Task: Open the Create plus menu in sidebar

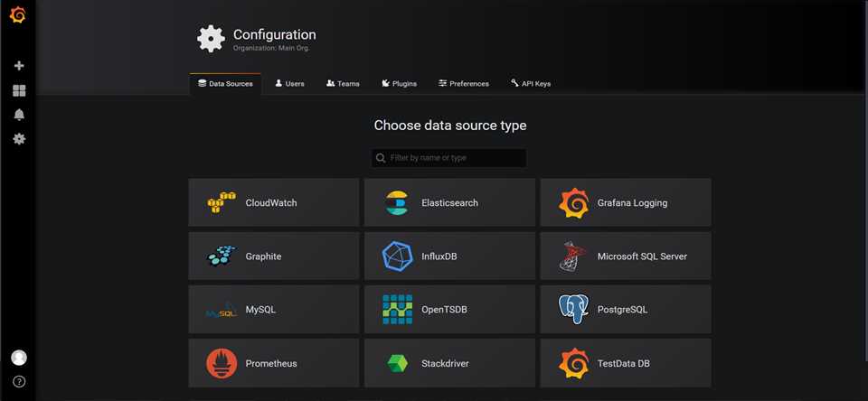Action: [19, 66]
